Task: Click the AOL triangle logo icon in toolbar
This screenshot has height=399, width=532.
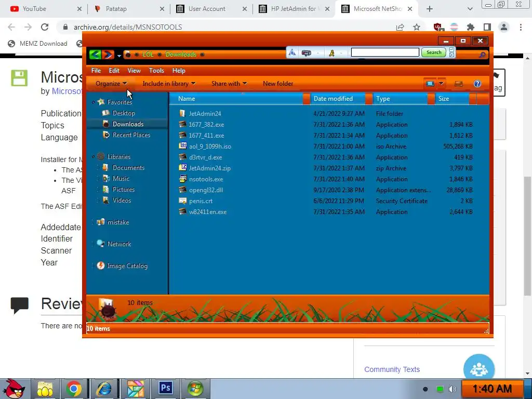Action: tap(292, 52)
